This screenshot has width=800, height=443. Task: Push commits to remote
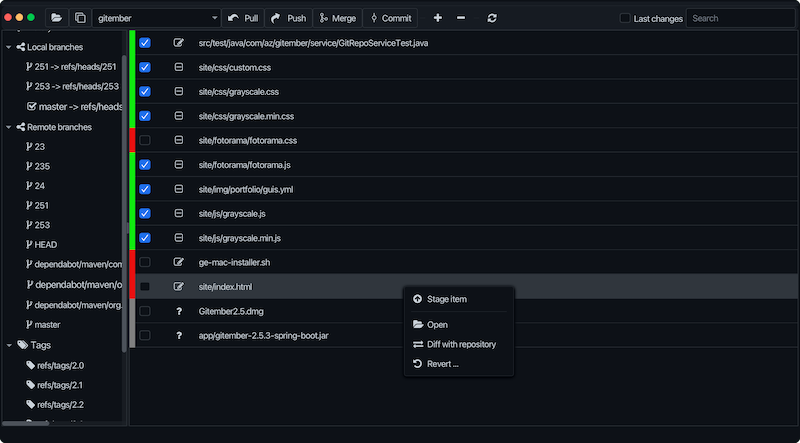coord(288,18)
